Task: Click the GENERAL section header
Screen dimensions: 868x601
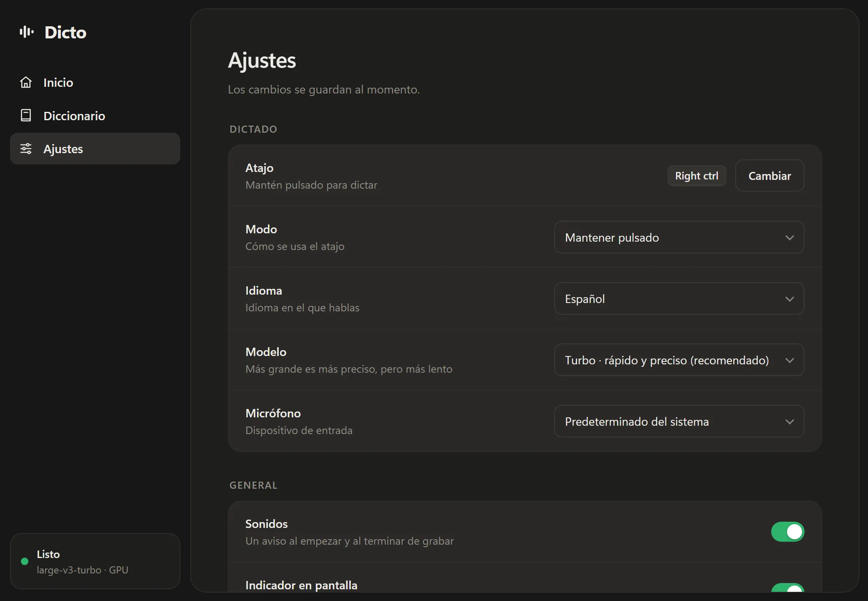Action: [x=253, y=485]
